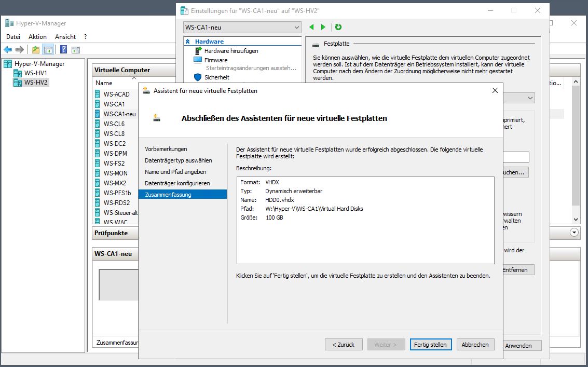The width and height of the screenshot is (588, 367).
Task: Open the Aktion menu
Action: (37, 37)
